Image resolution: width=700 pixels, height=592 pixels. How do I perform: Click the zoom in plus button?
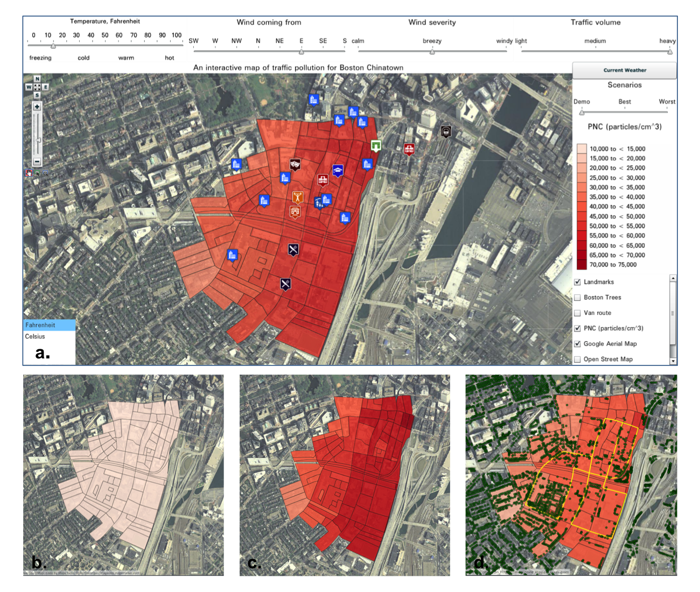[x=37, y=107]
